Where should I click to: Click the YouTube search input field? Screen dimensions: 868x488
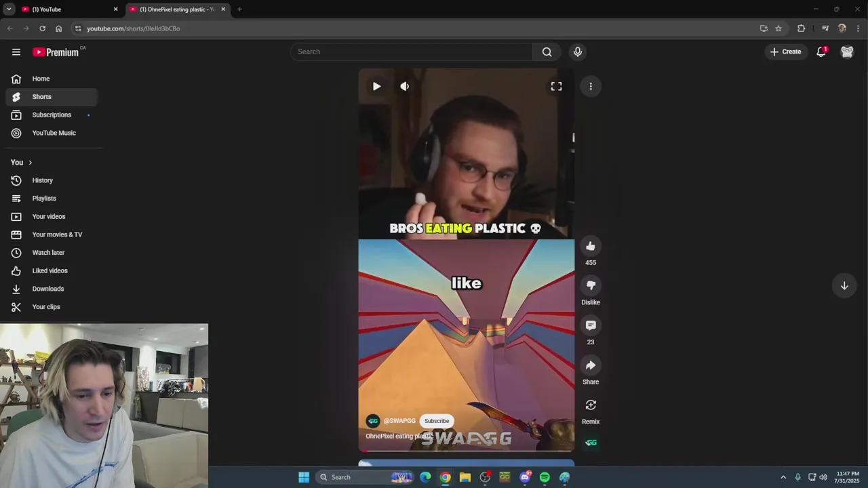[412, 52]
